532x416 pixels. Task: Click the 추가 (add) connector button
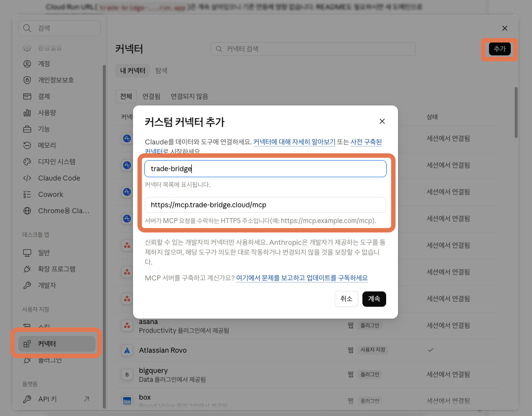point(499,49)
